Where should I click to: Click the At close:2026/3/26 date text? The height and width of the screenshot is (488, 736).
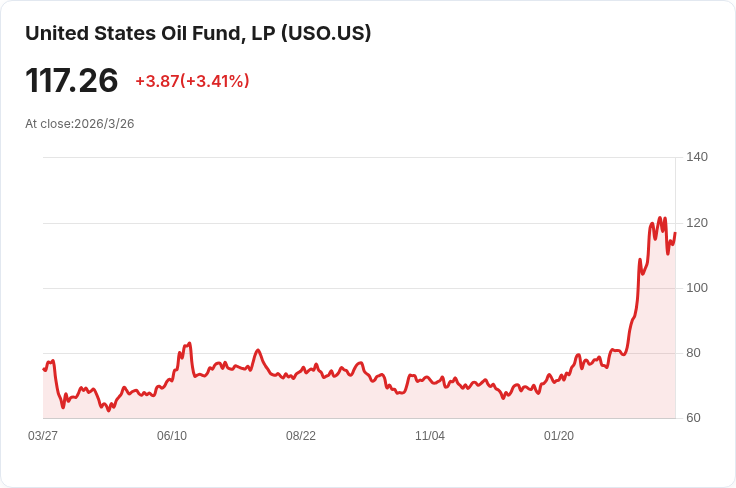[80, 124]
